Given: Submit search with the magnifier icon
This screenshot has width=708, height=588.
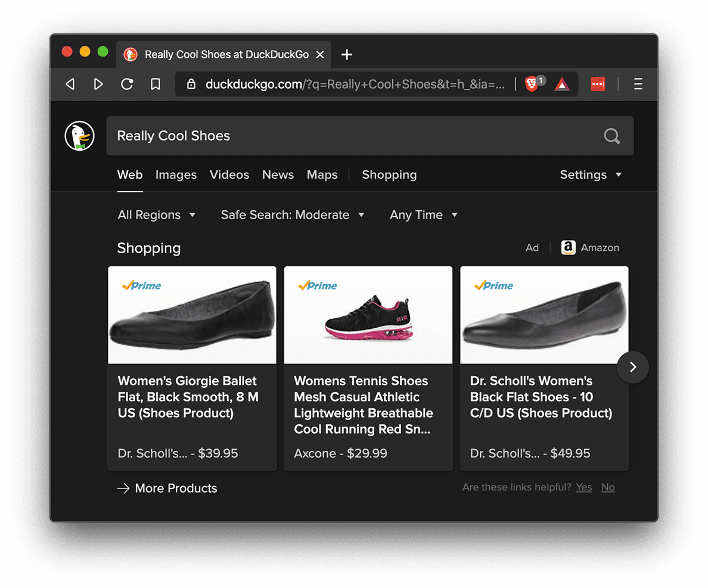Looking at the screenshot, I should [x=612, y=136].
